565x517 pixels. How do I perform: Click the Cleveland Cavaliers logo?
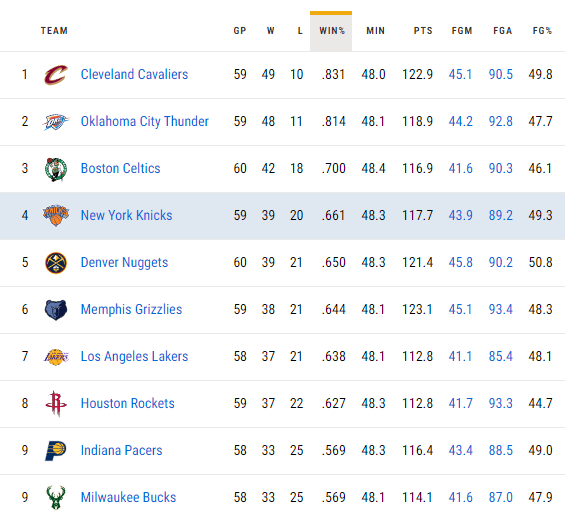click(x=56, y=75)
